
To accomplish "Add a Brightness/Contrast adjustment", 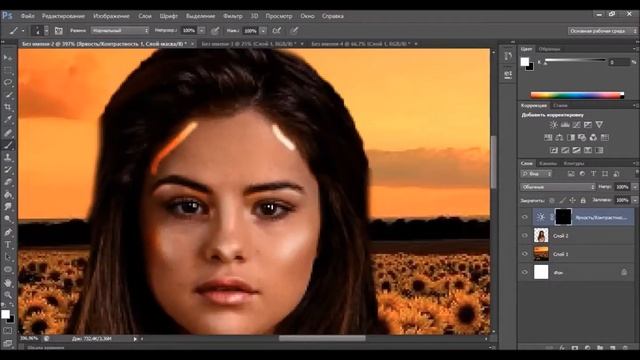I will point(553,125).
